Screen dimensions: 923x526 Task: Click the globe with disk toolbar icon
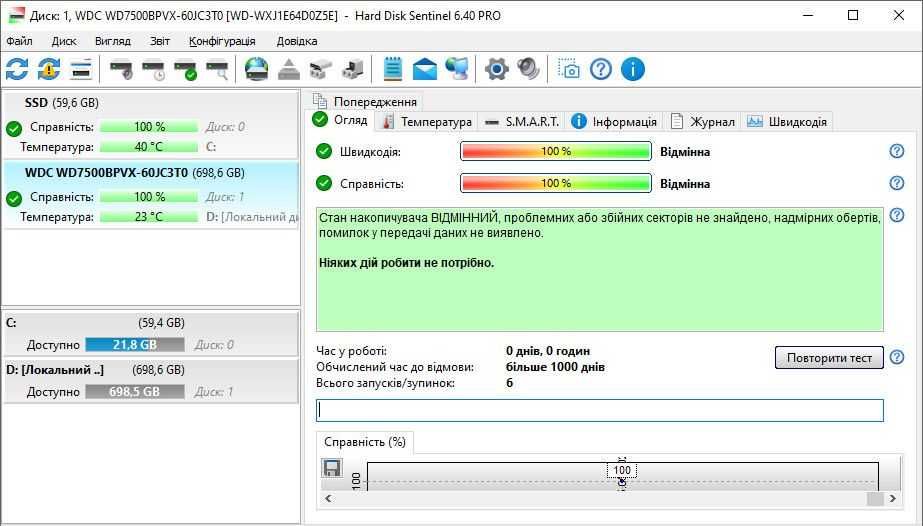point(257,69)
